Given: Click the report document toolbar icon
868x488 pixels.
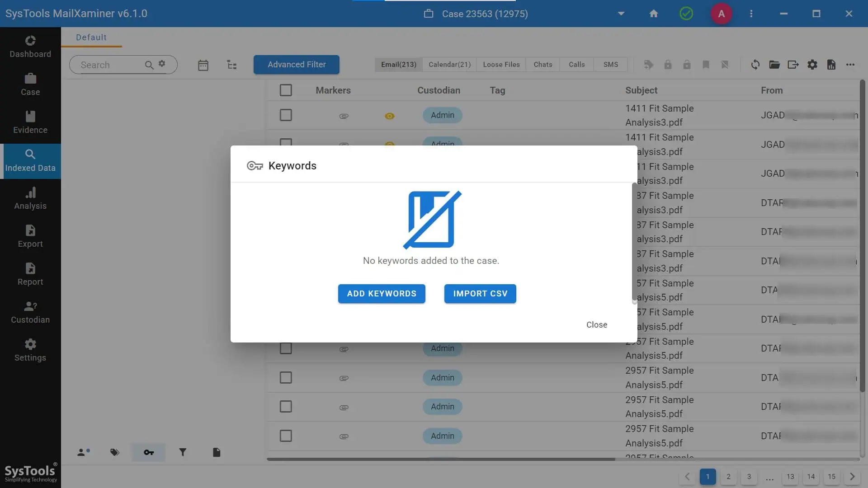Looking at the screenshot, I should pos(831,65).
